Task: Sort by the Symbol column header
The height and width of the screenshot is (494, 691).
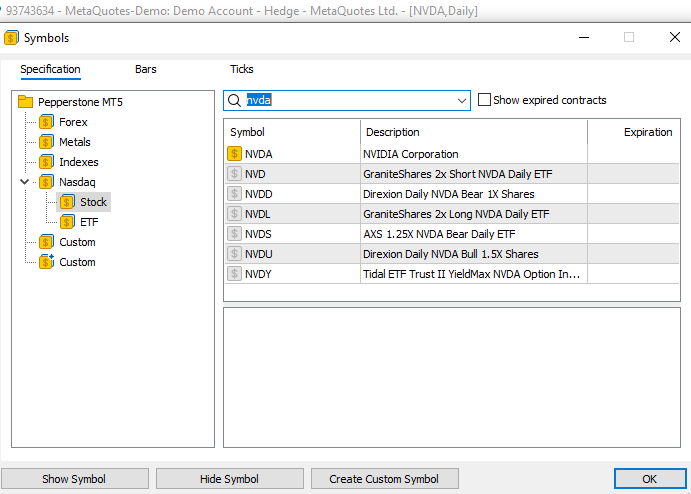Action: [292, 132]
